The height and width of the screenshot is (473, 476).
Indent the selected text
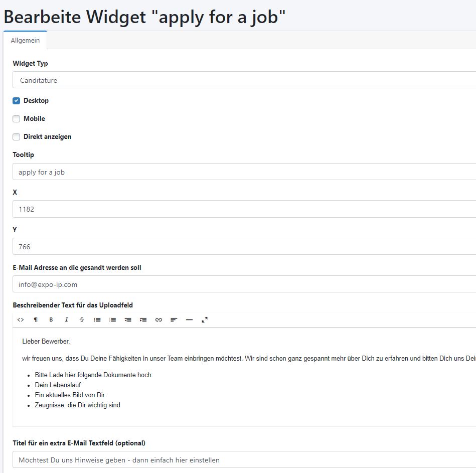coord(143,320)
